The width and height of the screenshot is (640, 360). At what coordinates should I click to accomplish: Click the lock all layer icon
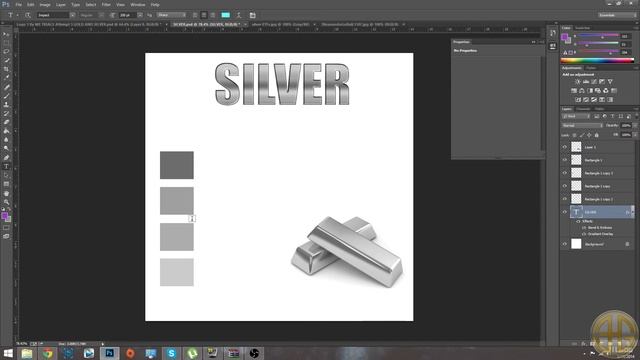tap(597, 135)
